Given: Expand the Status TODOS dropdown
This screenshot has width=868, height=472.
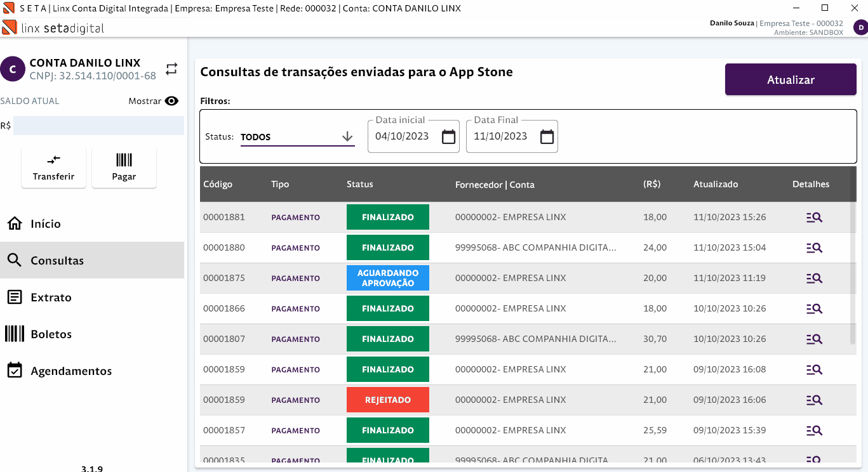Looking at the screenshot, I should tap(297, 137).
